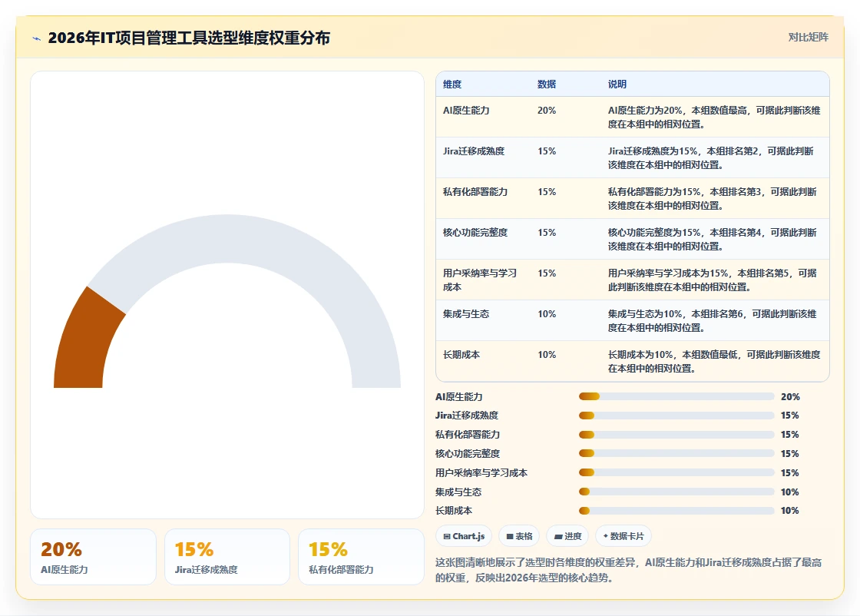
Task: Click the 进度 tag chip
Action: coord(567,536)
